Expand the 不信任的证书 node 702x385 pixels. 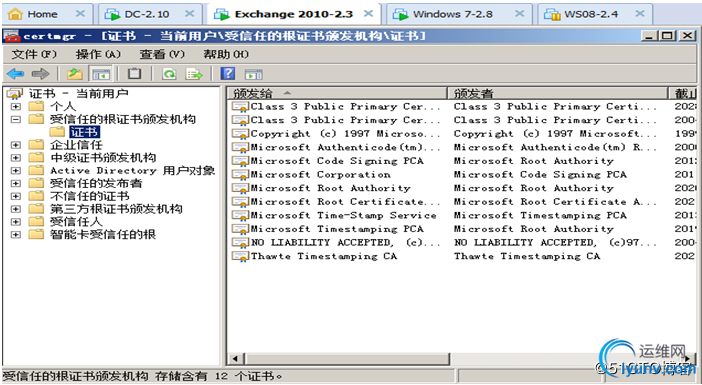[16, 196]
